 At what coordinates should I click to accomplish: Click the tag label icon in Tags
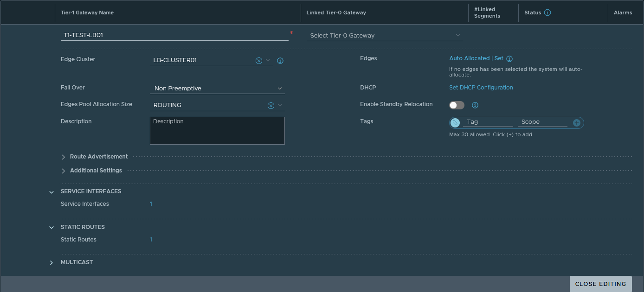point(456,123)
